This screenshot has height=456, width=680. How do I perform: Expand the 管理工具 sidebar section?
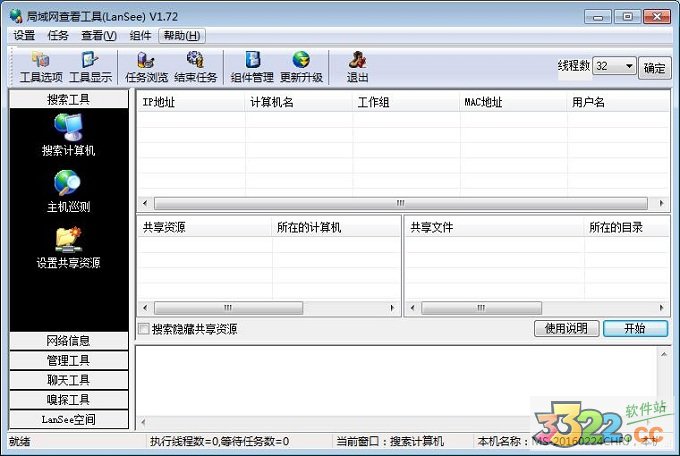[69, 360]
